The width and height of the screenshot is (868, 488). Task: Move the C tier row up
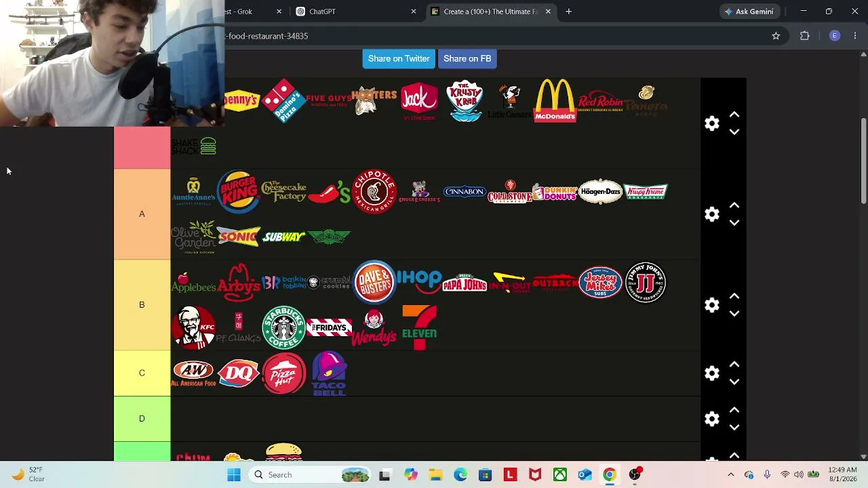point(734,365)
